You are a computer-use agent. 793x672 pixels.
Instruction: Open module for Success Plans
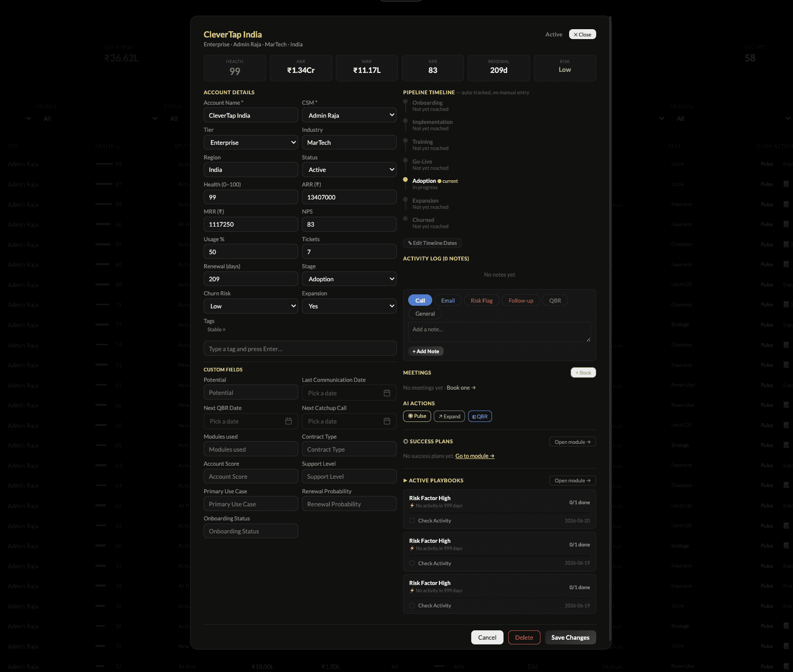tap(573, 442)
